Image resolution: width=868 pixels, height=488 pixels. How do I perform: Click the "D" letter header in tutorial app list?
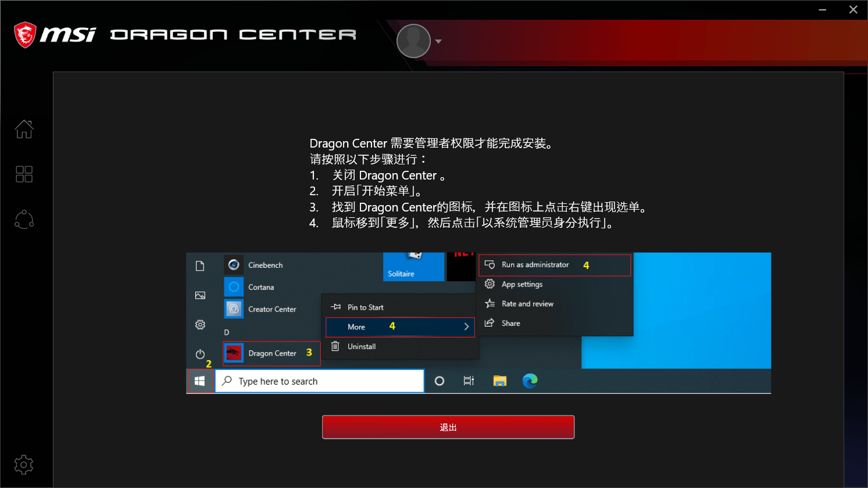227,332
